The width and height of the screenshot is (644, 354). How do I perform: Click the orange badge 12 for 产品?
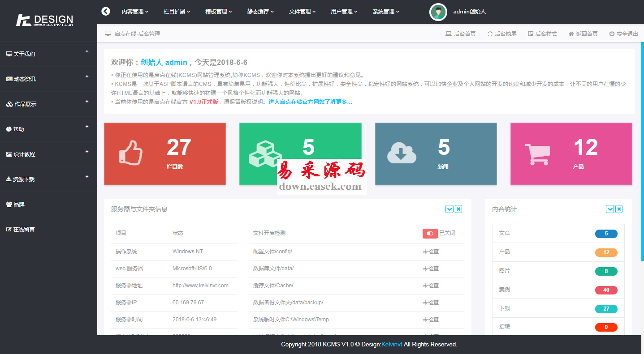pyautogui.click(x=606, y=252)
